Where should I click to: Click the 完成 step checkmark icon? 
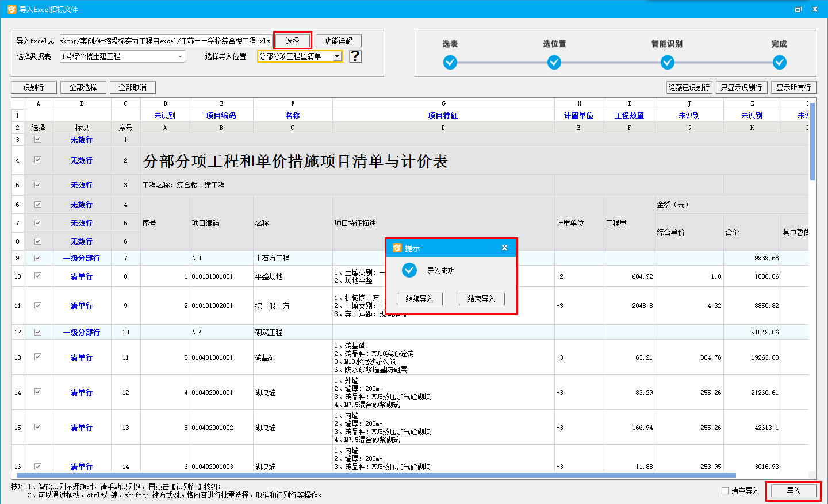(x=780, y=62)
